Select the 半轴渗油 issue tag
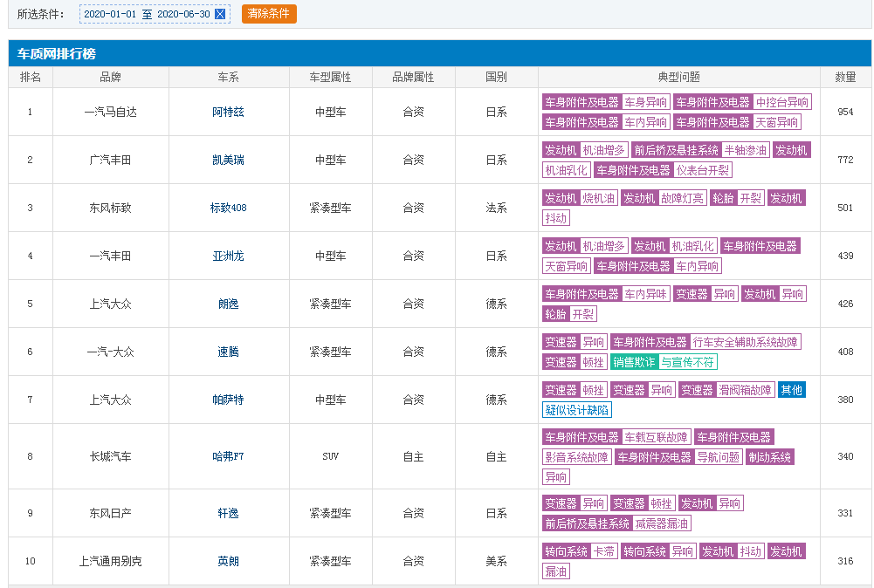 746,150
